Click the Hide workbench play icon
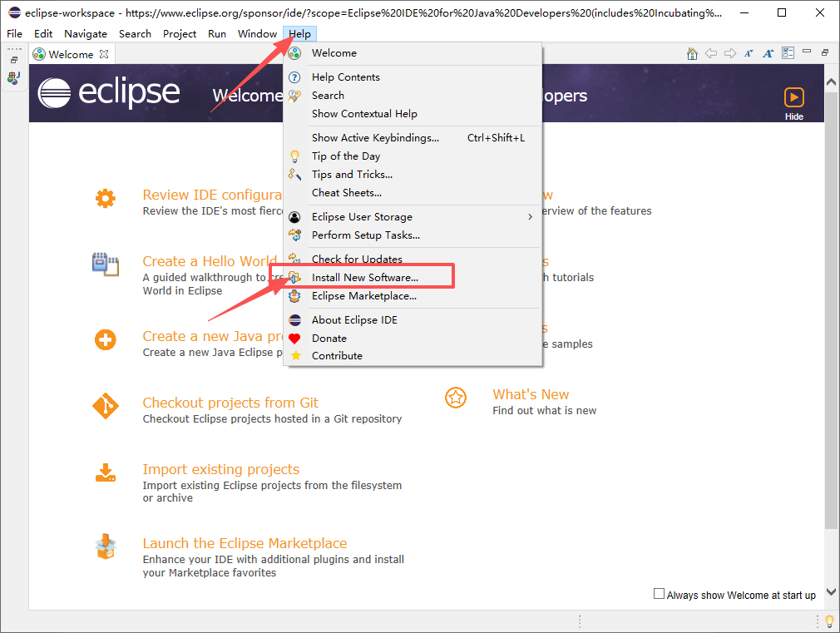Image resolution: width=840 pixels, height=633 pixels. pyautogui.click(x=794, y=98)
